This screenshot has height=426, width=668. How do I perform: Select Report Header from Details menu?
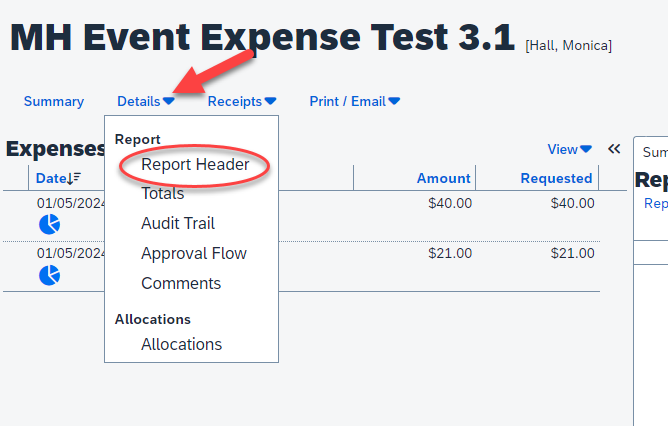195,164
